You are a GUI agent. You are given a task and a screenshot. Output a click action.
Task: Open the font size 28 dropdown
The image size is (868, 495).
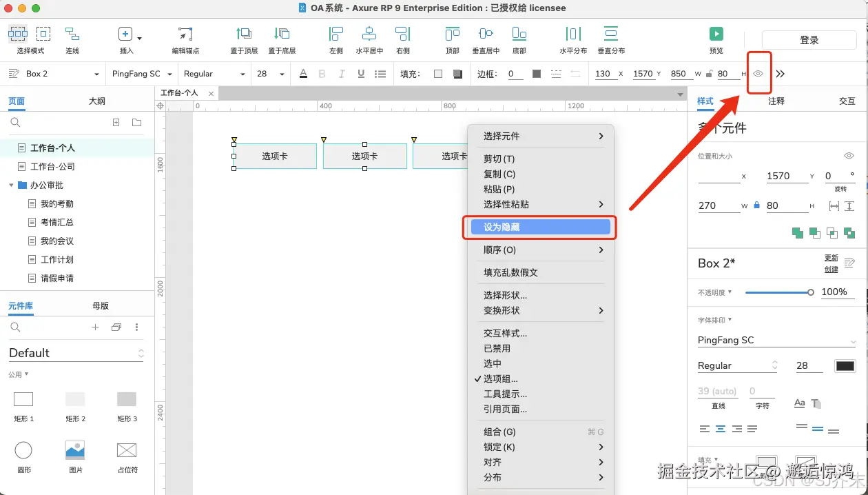pyautogui.click(x=271, y=74)
